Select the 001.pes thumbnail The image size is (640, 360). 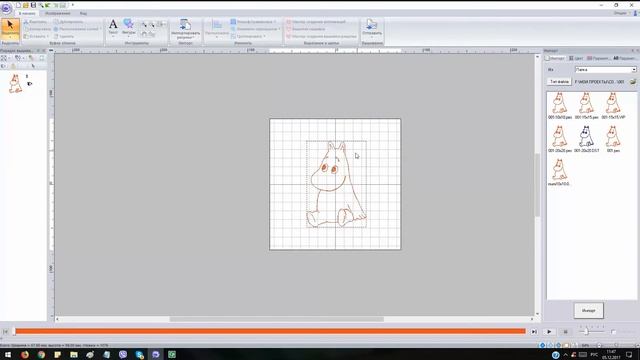(x=613, y=139)
